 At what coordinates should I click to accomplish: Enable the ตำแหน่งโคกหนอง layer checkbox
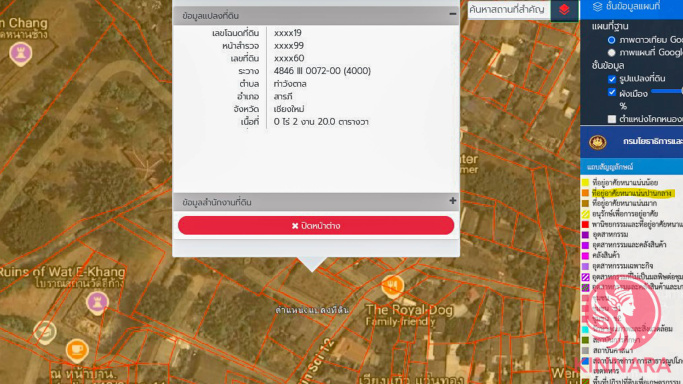[x=612, y=119]
